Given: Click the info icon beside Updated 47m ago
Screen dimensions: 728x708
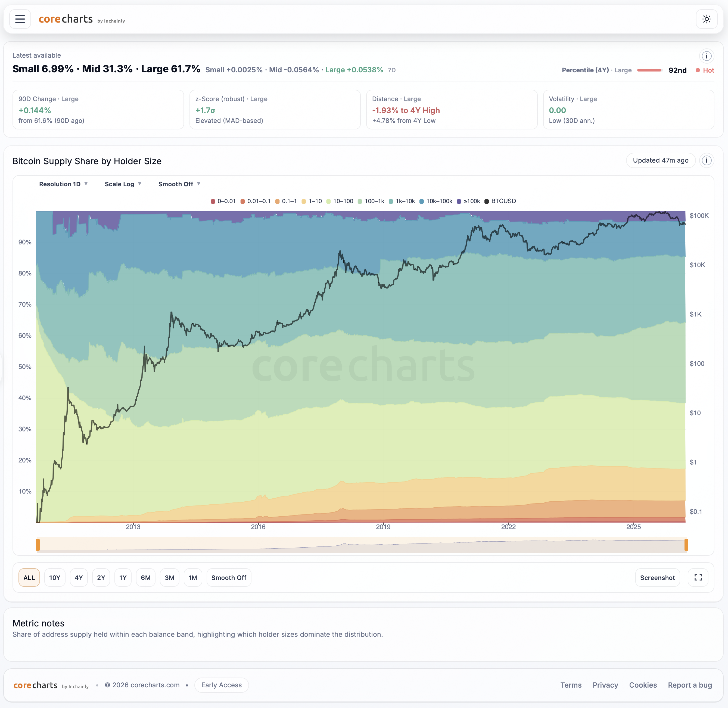Looking at the screenshot, I should [x=707, y=160].
